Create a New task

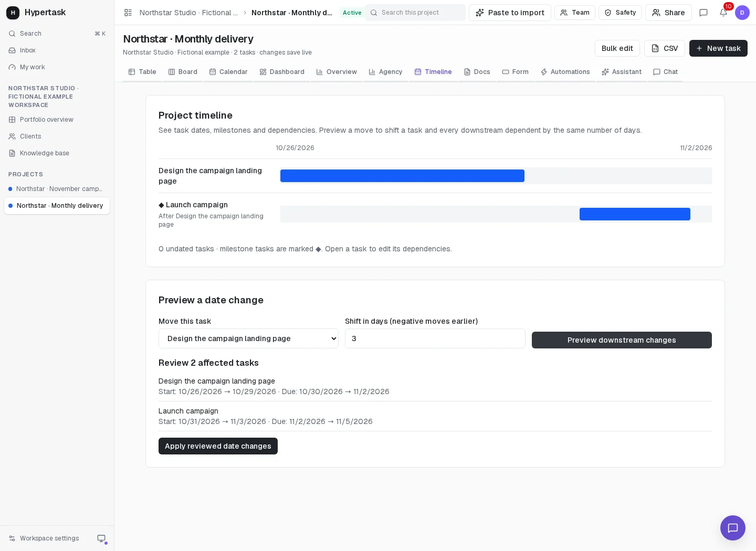pyautogui.click(x=718, y=48)
